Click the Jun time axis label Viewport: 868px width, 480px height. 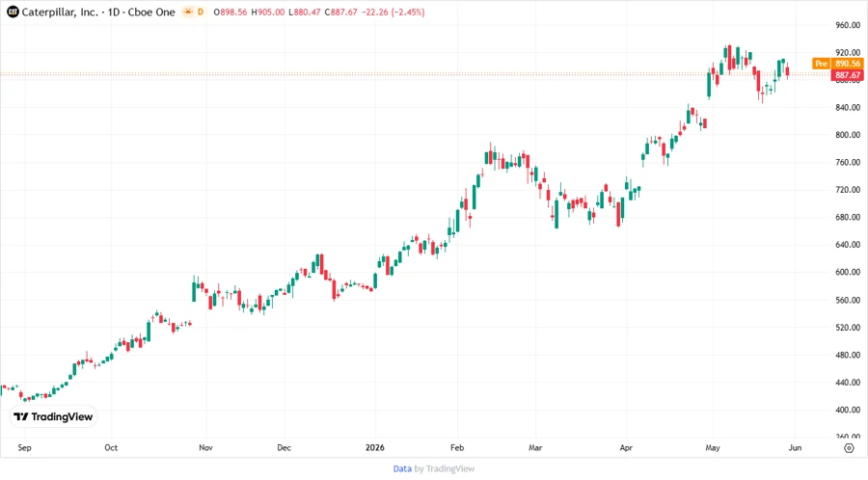795,448
